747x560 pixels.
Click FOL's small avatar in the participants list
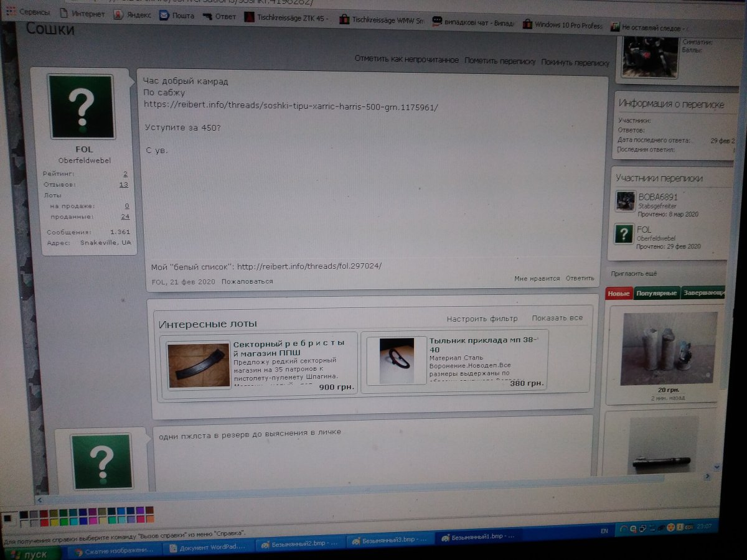point(624,234)
